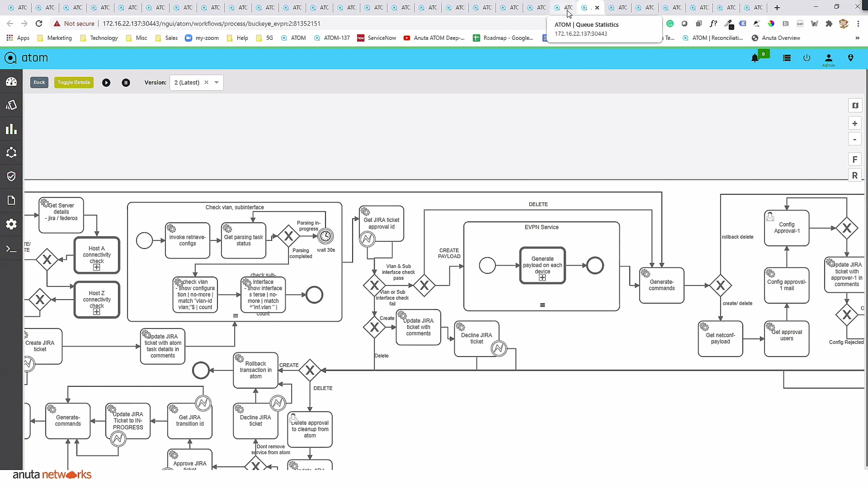Screen dimensions: 868x488
Task: Clear the selected version 2 (Latest)
Action: [x=206, y=82]
